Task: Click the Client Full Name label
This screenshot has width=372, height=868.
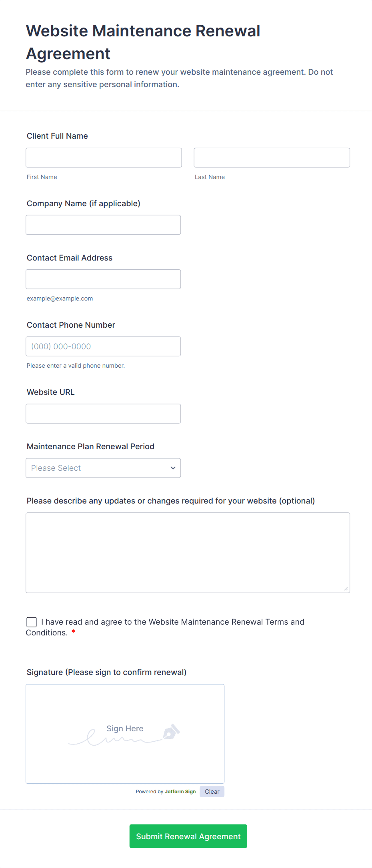Action: (x=57, y=136)
